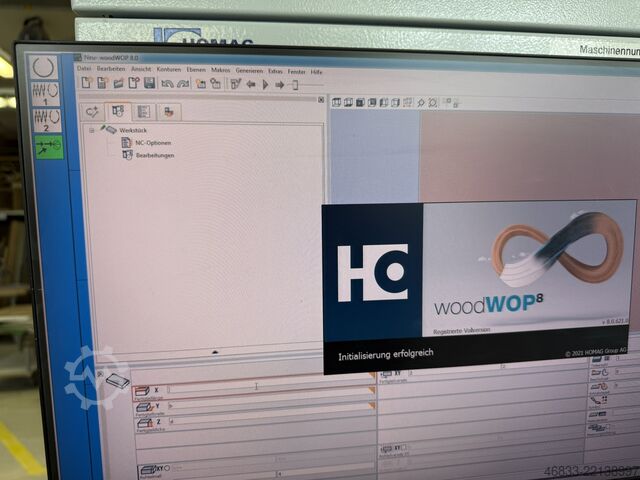Open the Konturen menu
The height and width of the screenshot is (480, 640).
click(x=169, y=70)
